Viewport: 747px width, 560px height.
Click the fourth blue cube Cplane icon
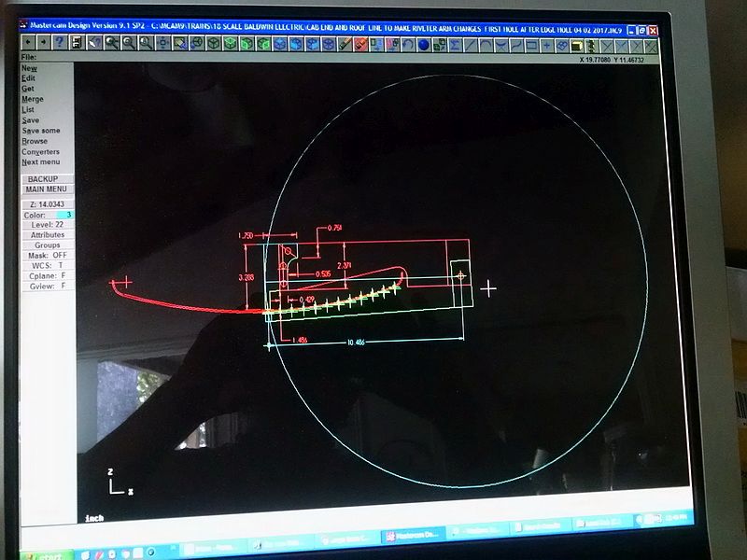tap(329, 44)
